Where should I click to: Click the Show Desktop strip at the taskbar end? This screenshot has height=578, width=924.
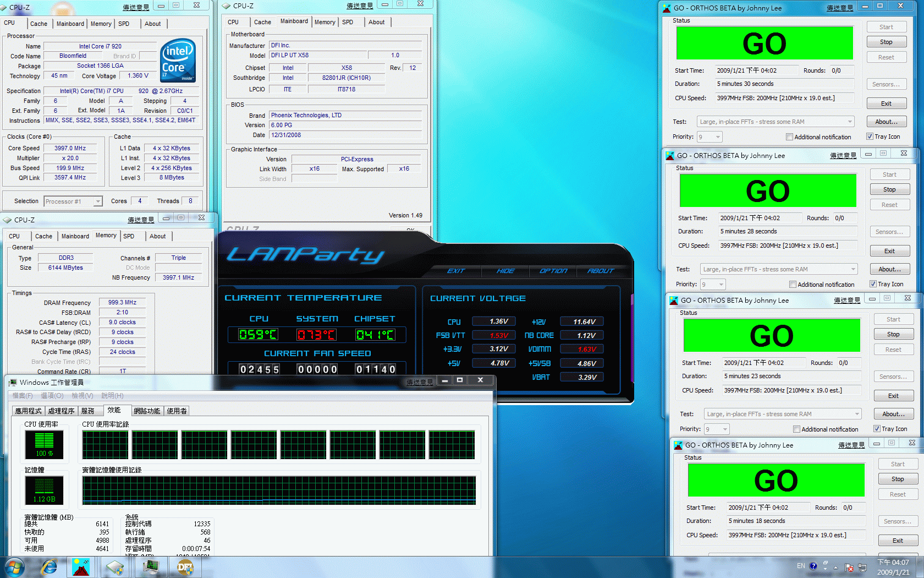920,567
